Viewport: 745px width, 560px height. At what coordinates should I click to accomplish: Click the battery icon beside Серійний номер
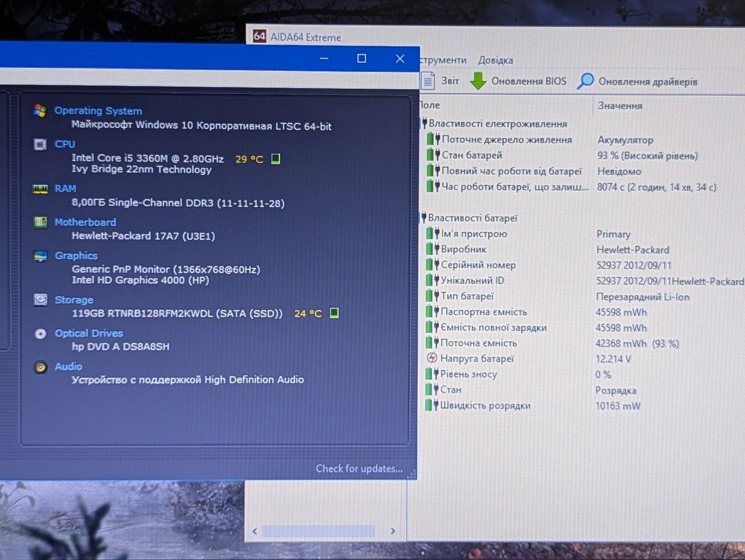pos(432,265)
